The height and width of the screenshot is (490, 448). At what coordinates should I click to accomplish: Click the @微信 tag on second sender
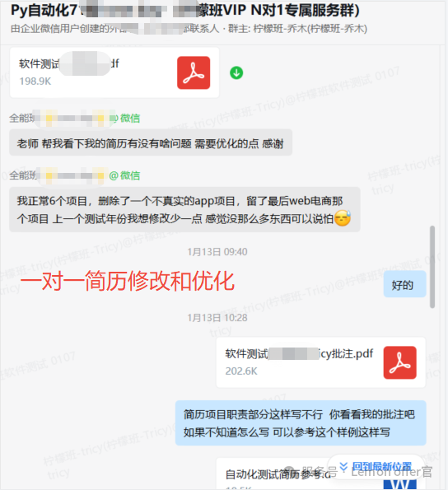[x=124, y=175]
